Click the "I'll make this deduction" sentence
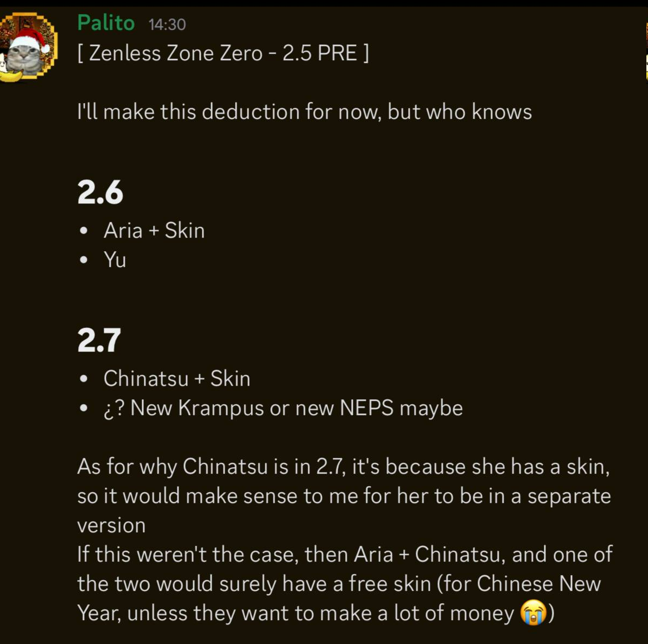Image resolution: width=648 pixels, height=644 pixels. click(x=304, y=112)
